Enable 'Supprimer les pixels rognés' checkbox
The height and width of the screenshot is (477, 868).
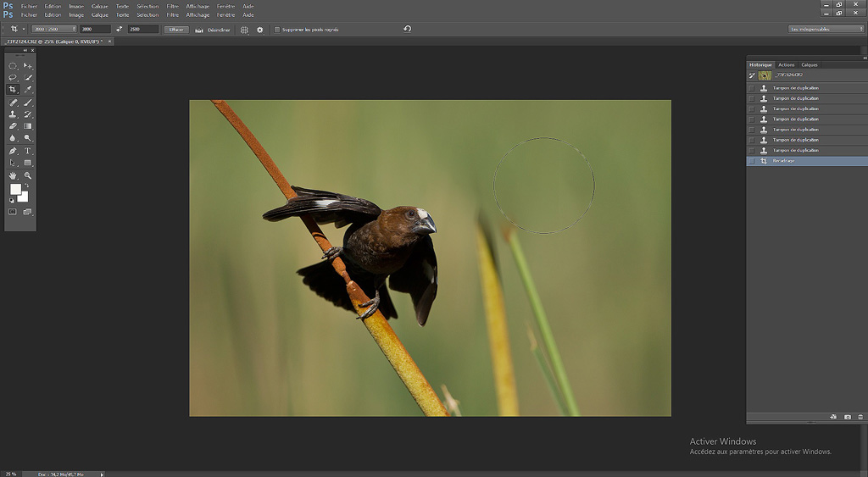tap(277, 30)
